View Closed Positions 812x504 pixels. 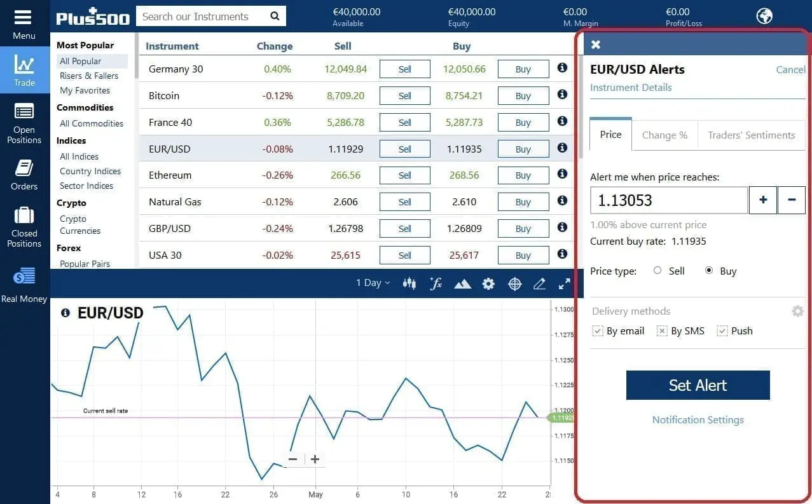click(x=24, y=227)
